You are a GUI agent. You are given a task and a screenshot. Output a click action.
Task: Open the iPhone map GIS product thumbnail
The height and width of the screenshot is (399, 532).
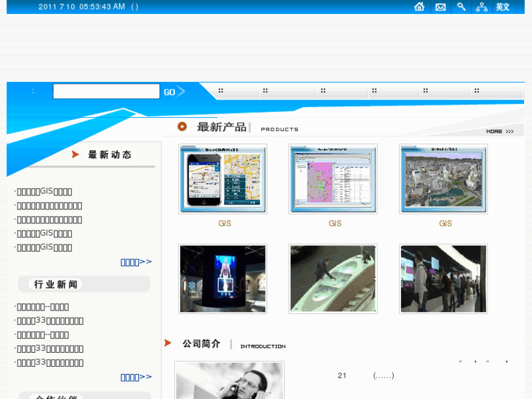(x=222, y=179)
